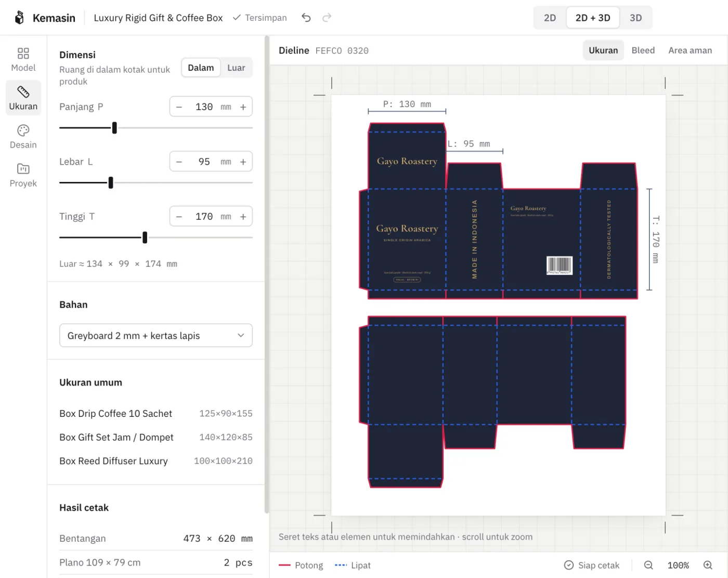
Task: Zoom in on the dieline canvas
Action: pos(708,565)
